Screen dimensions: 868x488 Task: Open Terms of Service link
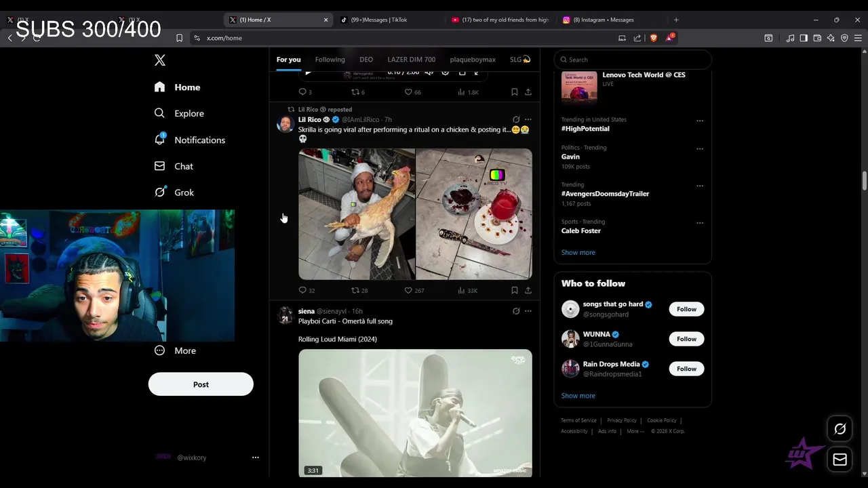click(x=578, y=420)
